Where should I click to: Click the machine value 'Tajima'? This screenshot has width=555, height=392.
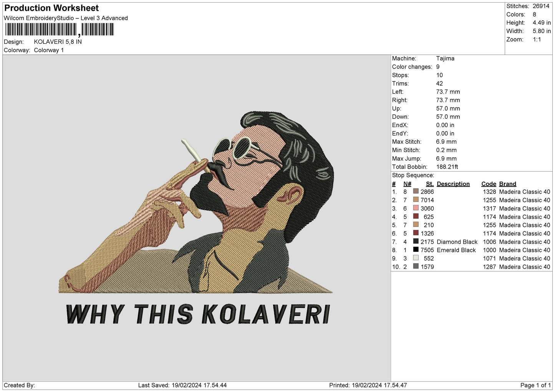pos(445,58)
